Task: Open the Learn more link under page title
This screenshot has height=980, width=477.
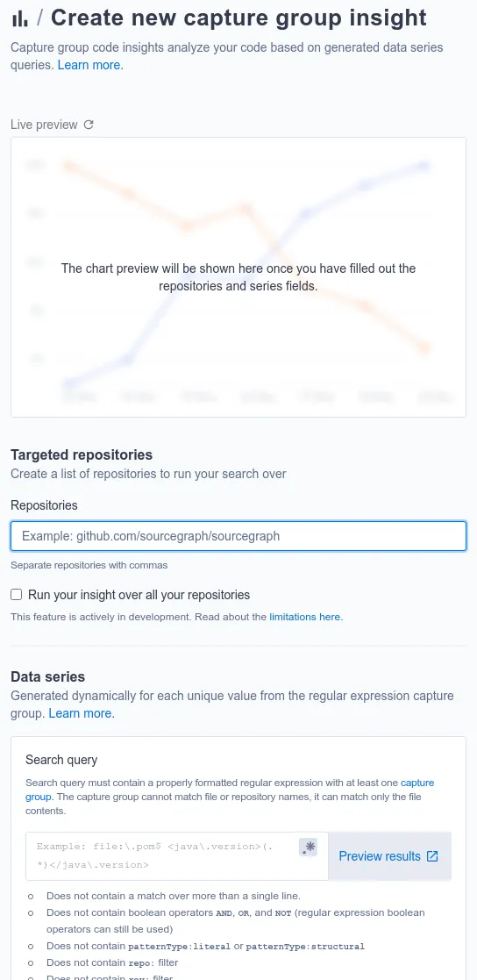Action: 90,65
